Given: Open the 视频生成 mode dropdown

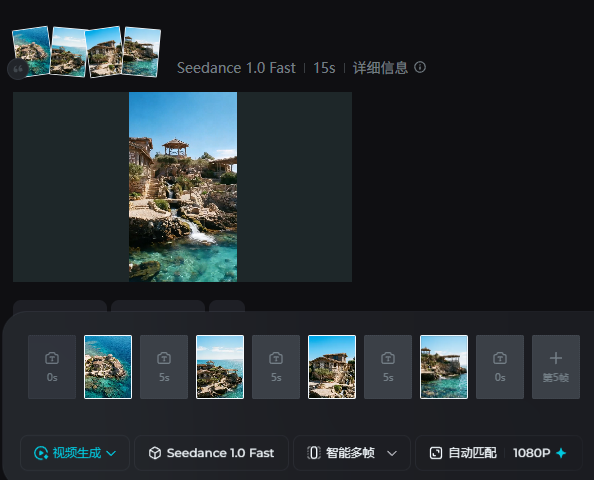Looking at the screenshot, I should point(75,453).
